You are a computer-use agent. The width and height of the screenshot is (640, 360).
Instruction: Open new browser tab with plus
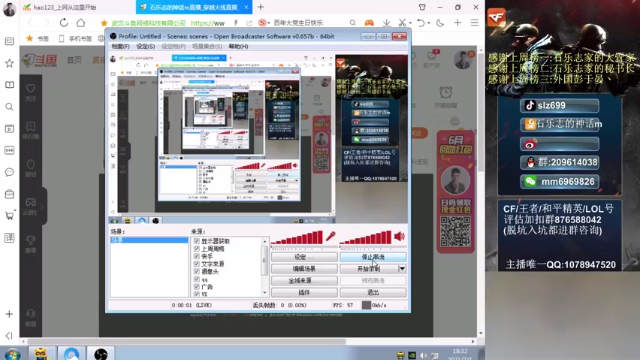coord(260,7)
